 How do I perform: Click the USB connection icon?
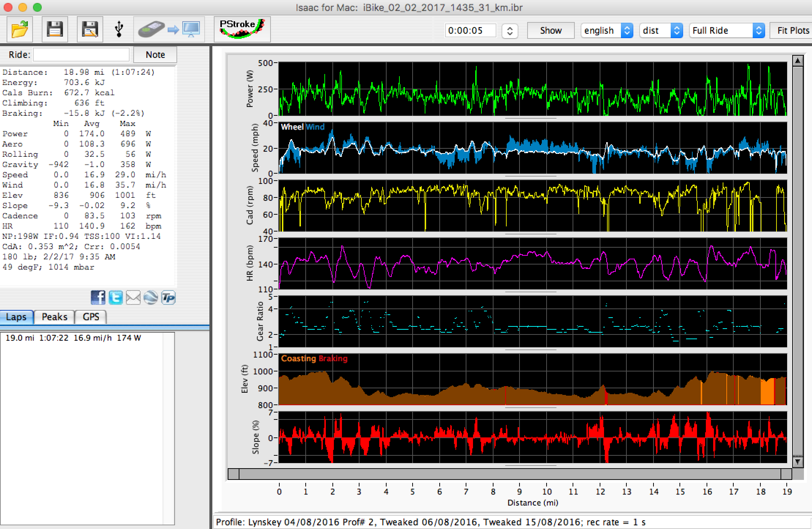coord(119,30)
